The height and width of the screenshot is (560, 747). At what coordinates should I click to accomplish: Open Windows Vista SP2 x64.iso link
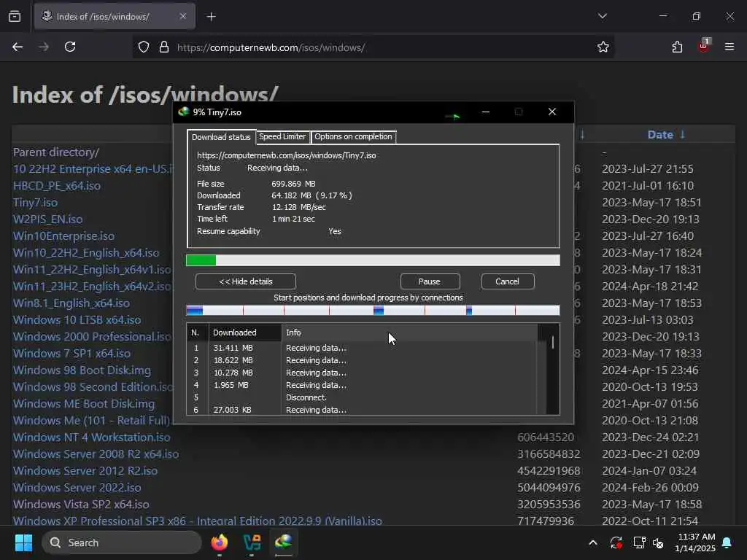tap(81, 505)
